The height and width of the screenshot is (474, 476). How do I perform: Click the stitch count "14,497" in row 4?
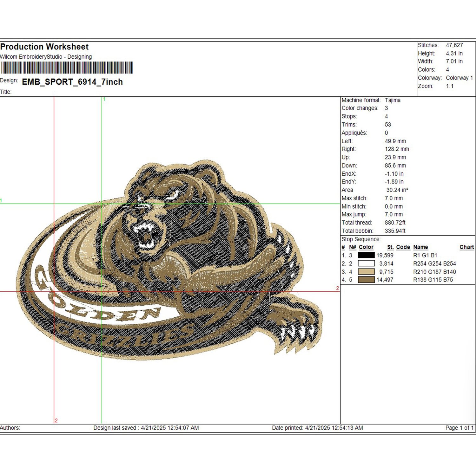coord(385,280)
